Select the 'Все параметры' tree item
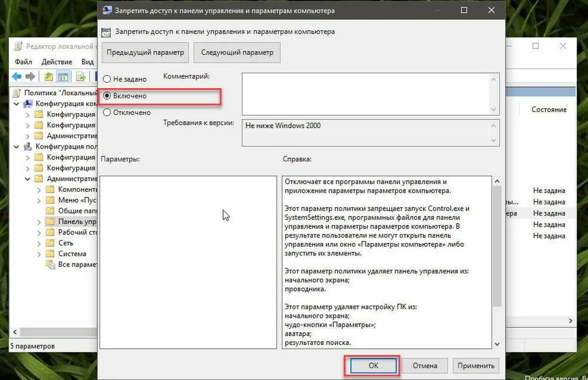This screenshot has height=380, width=588. pos(77,264)
